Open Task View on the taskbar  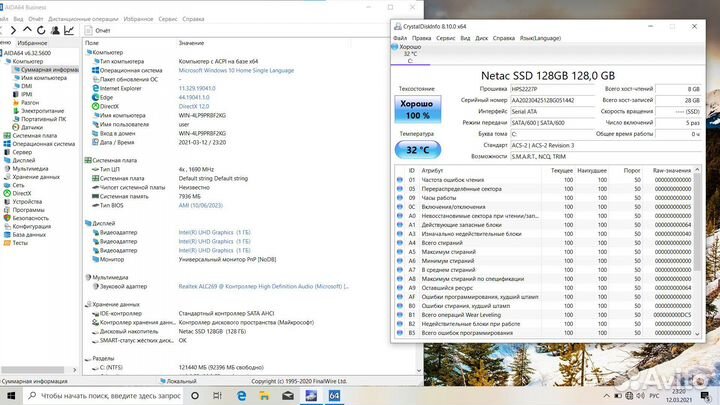pyautogui.click(x=217, y=395)
